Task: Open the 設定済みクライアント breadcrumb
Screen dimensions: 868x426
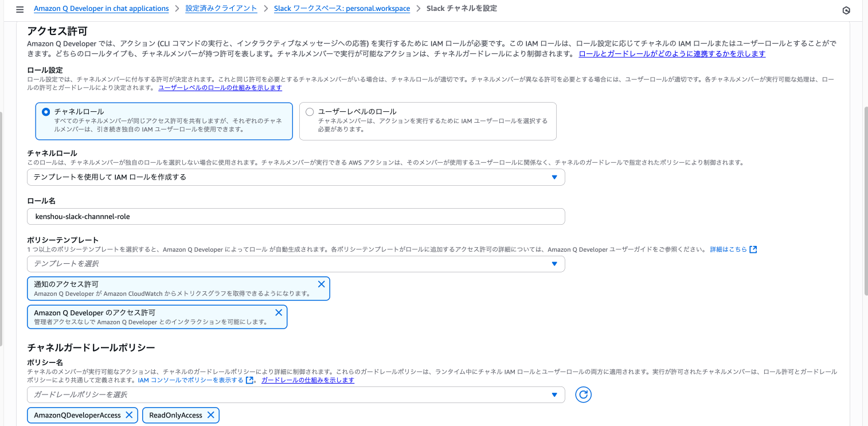Action: pos(221,9)
